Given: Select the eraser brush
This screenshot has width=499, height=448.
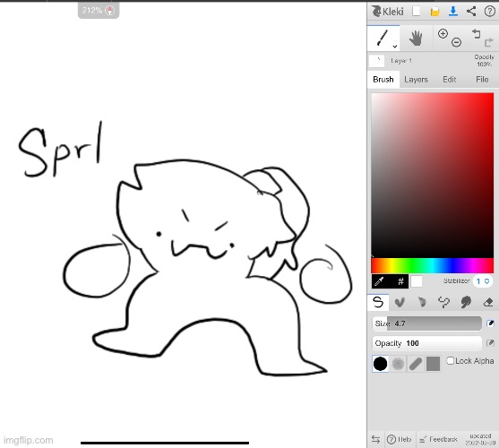Looking at the screenshot, I should 488,302.
